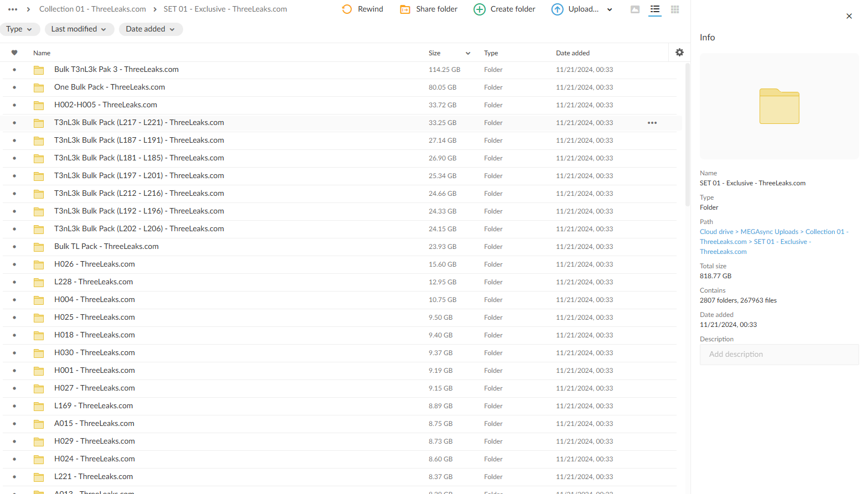Toggle the favorites heart column header
868x494 pixels.
(14, 53)
